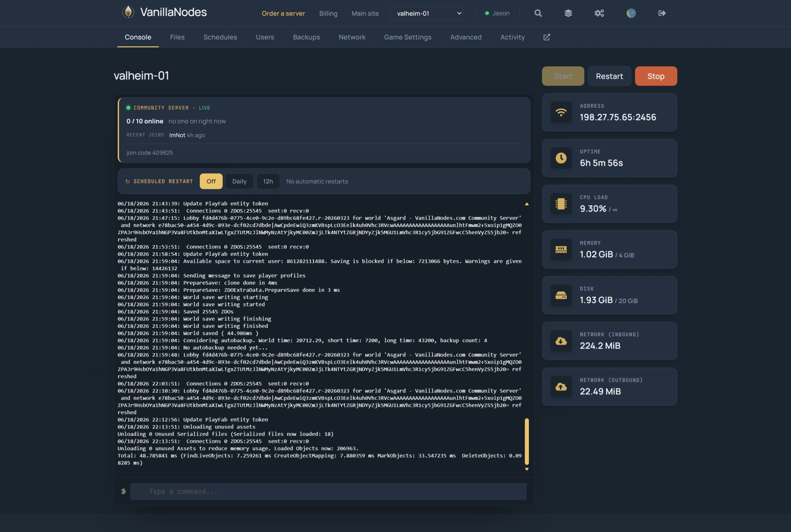Go to Main site link

click(x=365, y=13)
